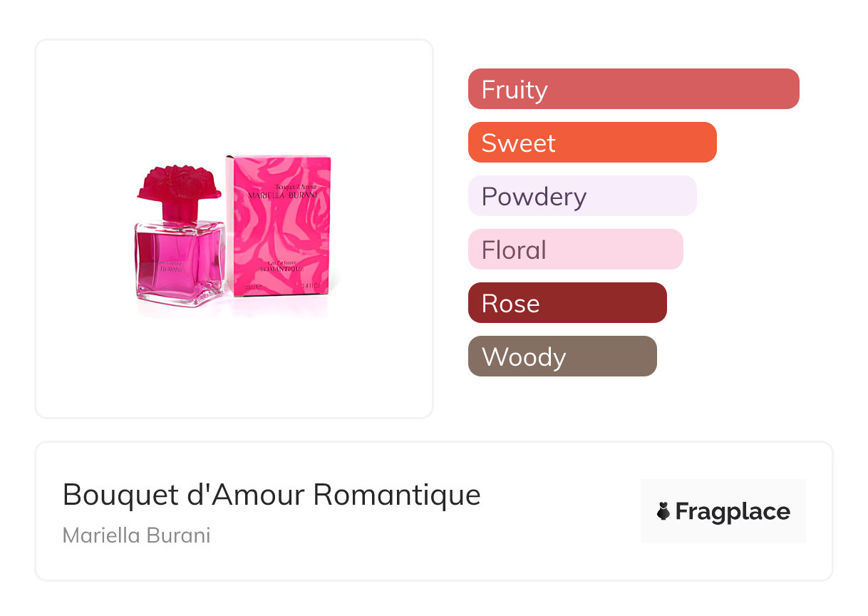Open the Mariella Burani brand link
The width and height of the screenshot is (868, 616).
click(x=136, y=535)
